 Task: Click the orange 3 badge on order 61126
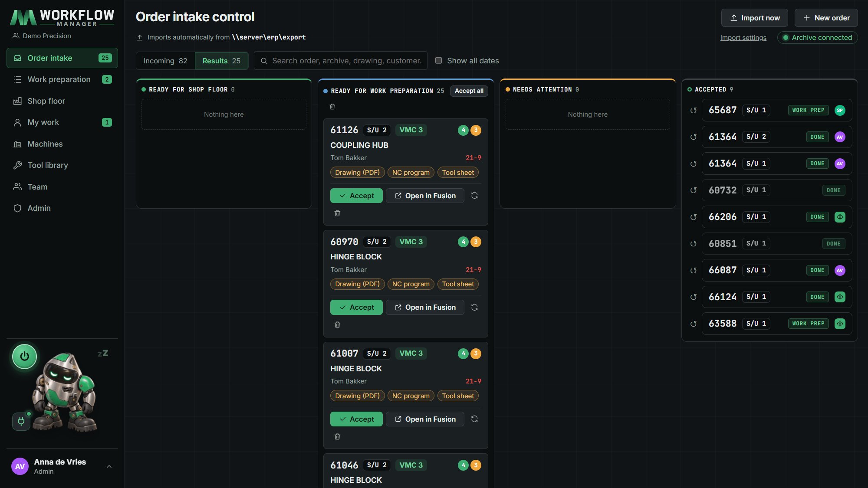(476, 130)
